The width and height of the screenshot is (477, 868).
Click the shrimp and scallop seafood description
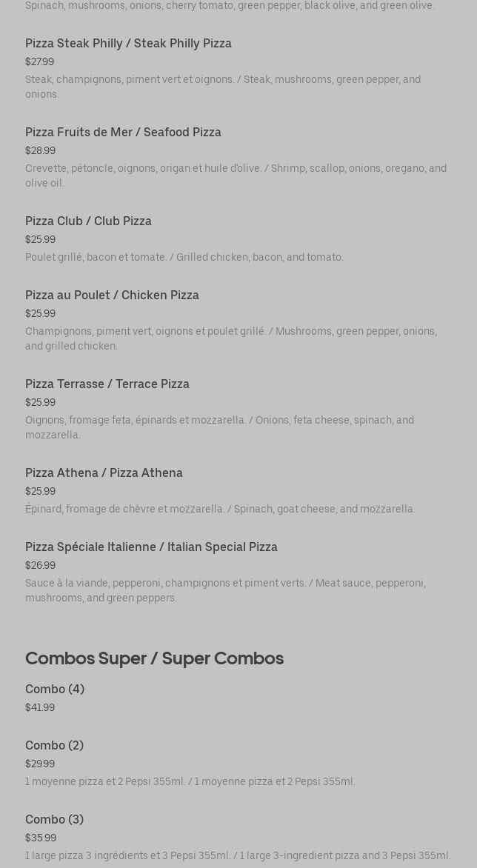(236, 176)
